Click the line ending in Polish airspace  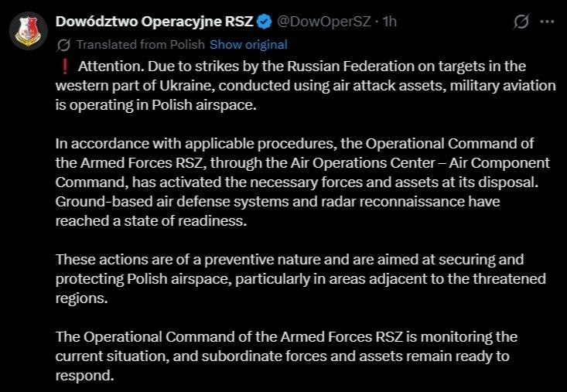(155, 105)
